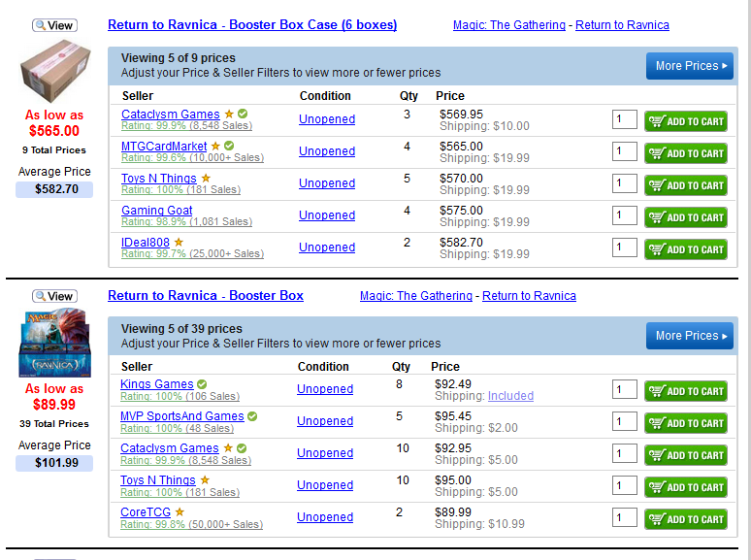Click the View button for Booster Box Case
Screen dimensions: 751x560
tap(54, 25)
